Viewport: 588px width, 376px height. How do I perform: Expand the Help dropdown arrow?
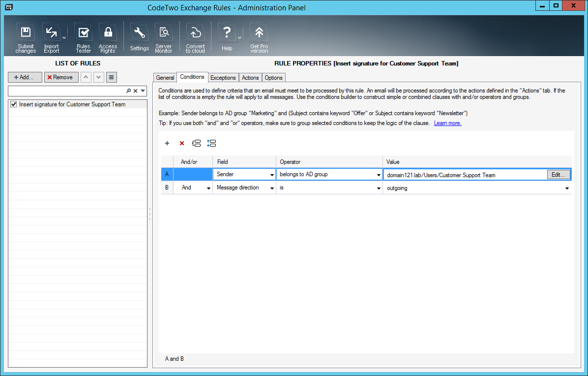239,38
